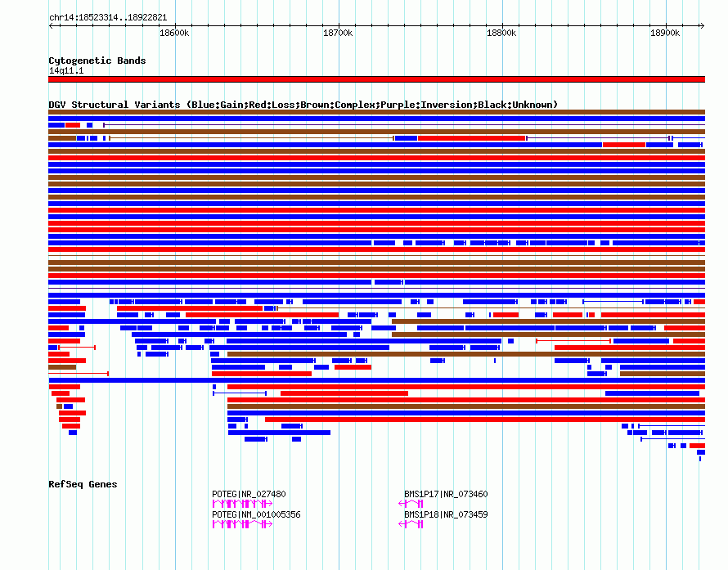Click the BMS1P18|NR_073459 gene label

click(446, 514)
